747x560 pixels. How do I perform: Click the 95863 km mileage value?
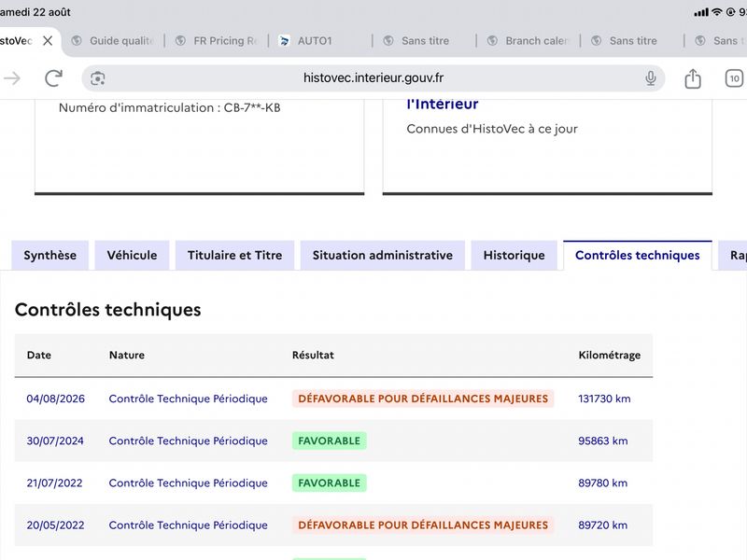coord(602,441)
